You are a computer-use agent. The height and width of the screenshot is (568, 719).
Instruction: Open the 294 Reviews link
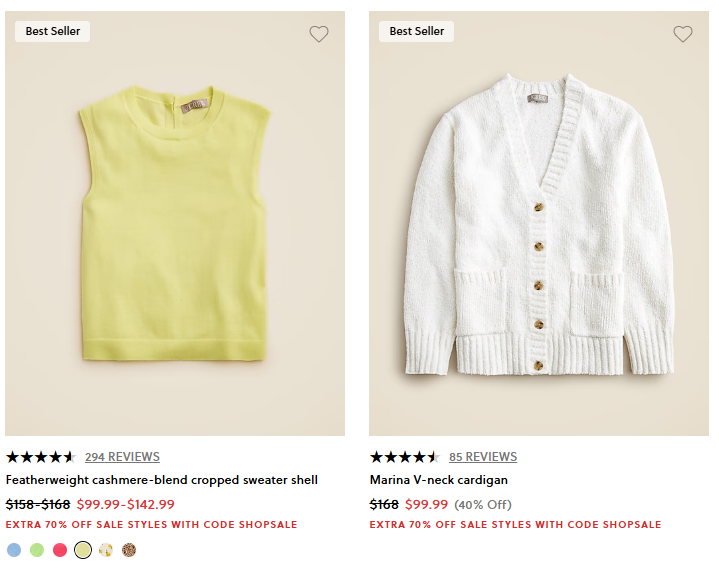coord(122,457)
